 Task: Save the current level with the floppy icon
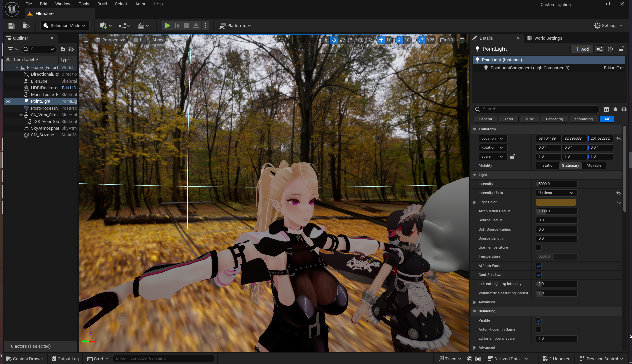tap(11, 26)
